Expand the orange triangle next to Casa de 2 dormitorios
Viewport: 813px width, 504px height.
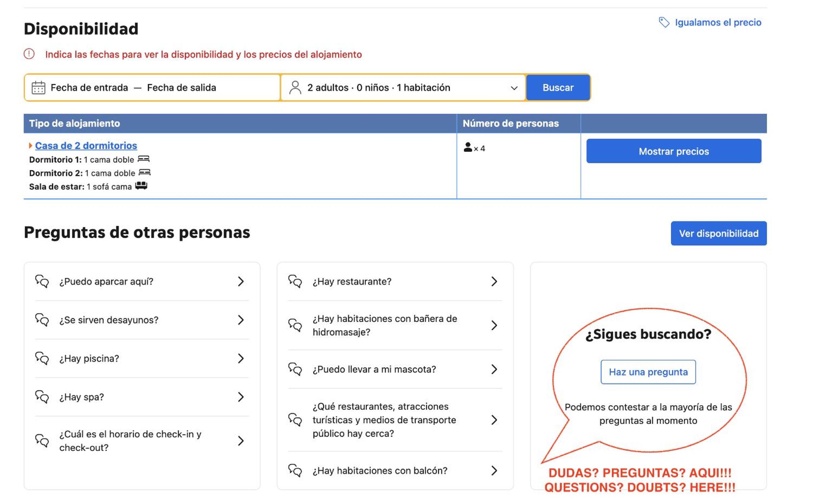(x=30, y=145)
